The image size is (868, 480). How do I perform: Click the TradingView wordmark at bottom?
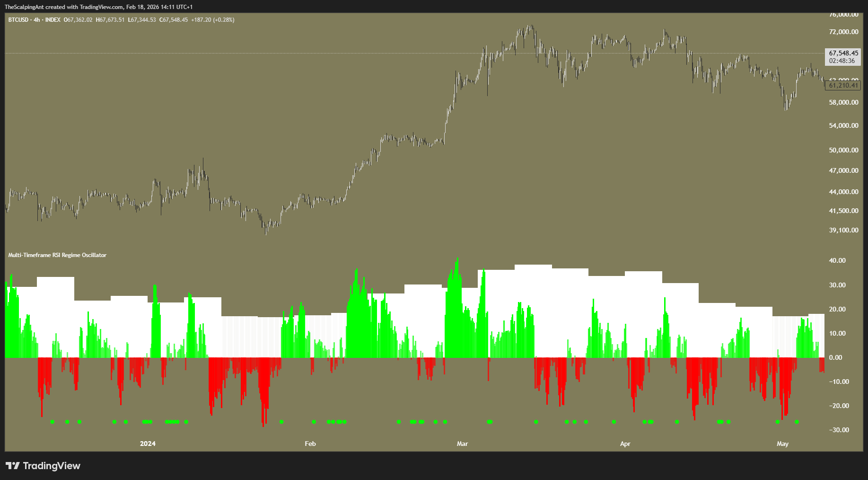pyautogui.click(x=52, y=466)
